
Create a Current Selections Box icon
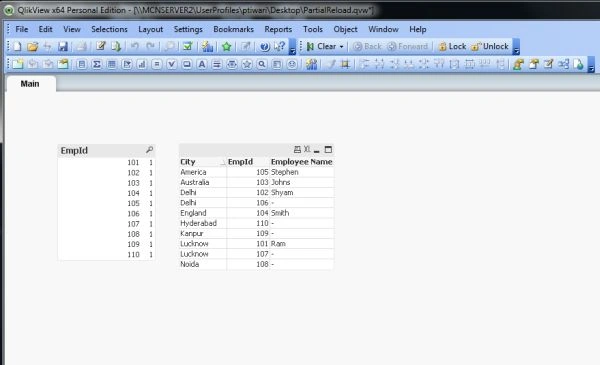click(x=171, y=64)
